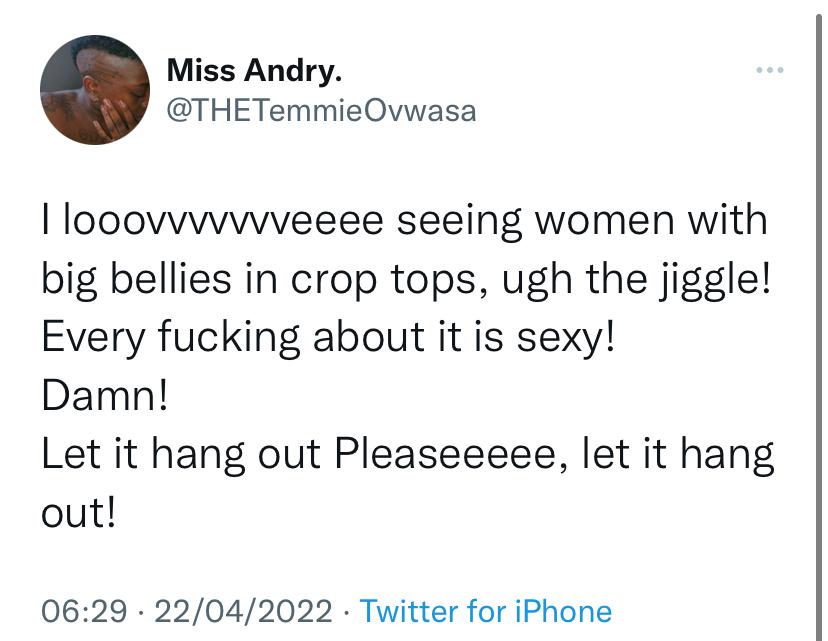Click the display name Miss Andry.
This screenshot has height=641, width=828.
[x=254, y=70]
